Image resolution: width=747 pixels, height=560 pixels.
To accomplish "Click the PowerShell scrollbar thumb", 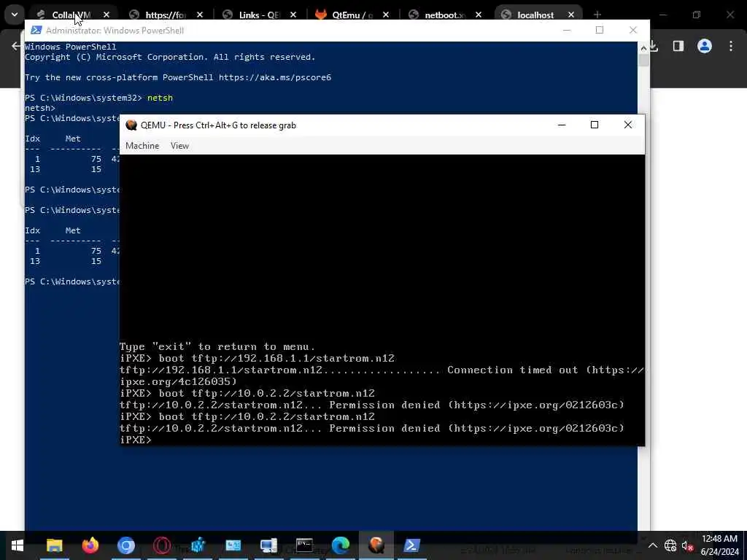I will (643, 61).
